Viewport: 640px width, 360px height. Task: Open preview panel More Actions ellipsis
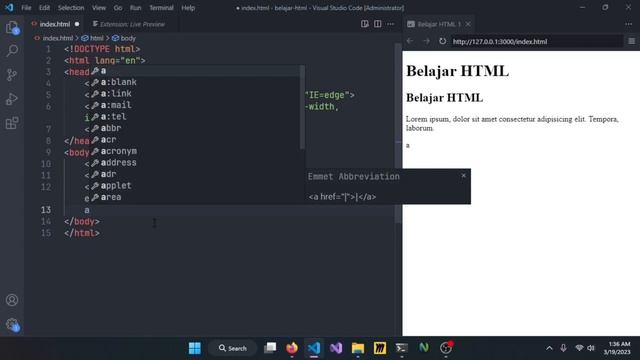point(629,24)
